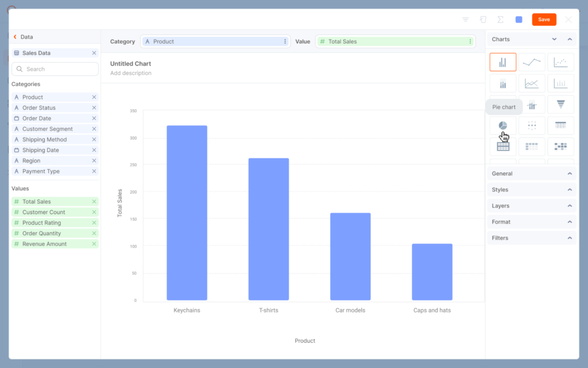Edit the Untitled Chart title
Viewport: 588px width, 368px height.
tap(130, 63)
